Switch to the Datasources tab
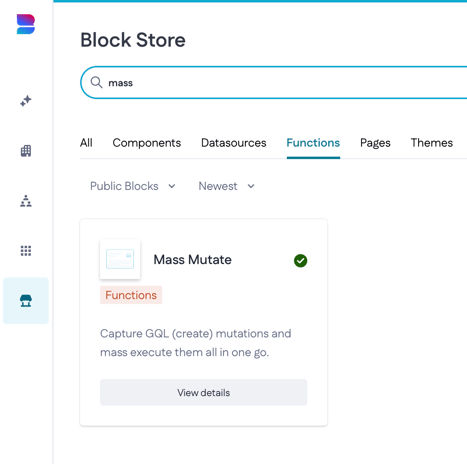 234,143
